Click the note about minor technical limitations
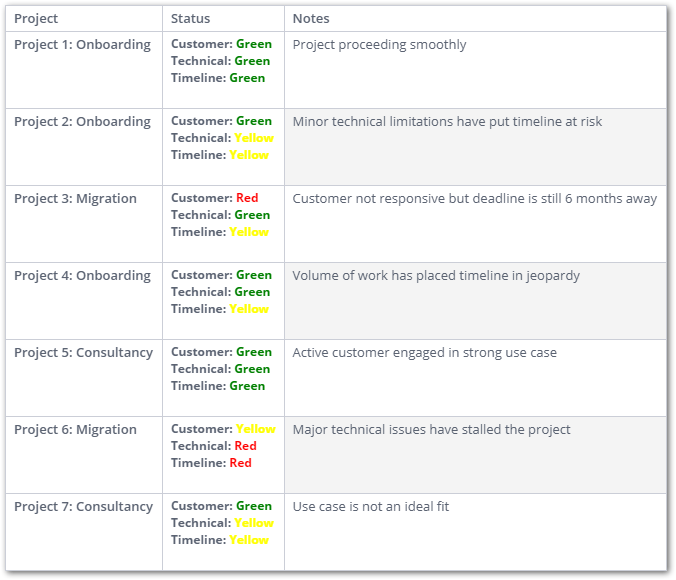The image size is (676, 580). (447, 121)
